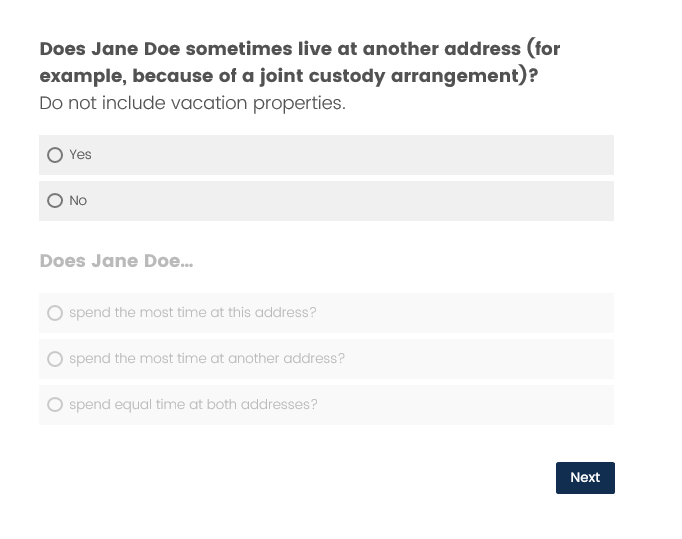Click the 'Yes' option label text
Image resolution: width=682 pixels, height=539 pixels.
[80, 155]
